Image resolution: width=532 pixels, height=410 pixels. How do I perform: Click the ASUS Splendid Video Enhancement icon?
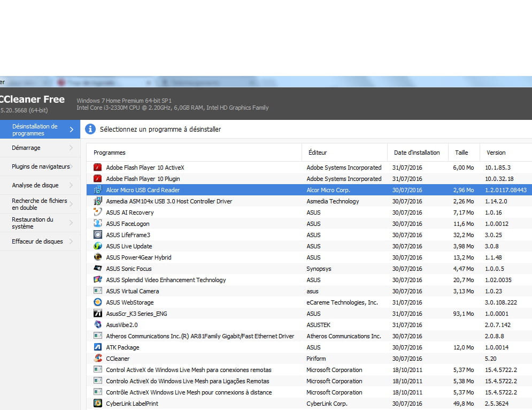click(x=98, y=279)
